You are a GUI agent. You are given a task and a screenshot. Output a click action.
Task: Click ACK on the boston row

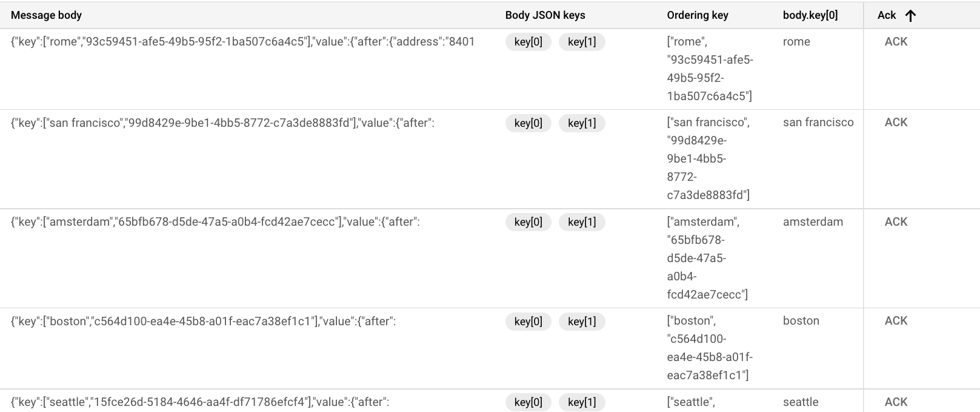896,320
